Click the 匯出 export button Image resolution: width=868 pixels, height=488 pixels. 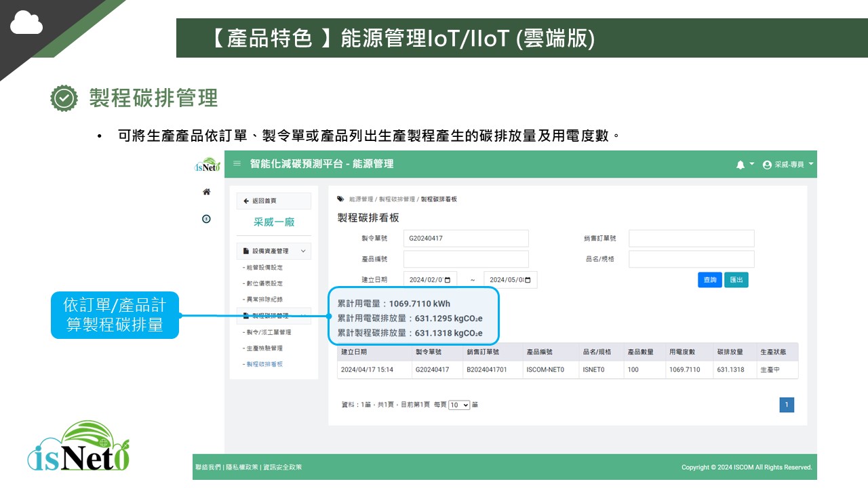(x=736, y=280)
